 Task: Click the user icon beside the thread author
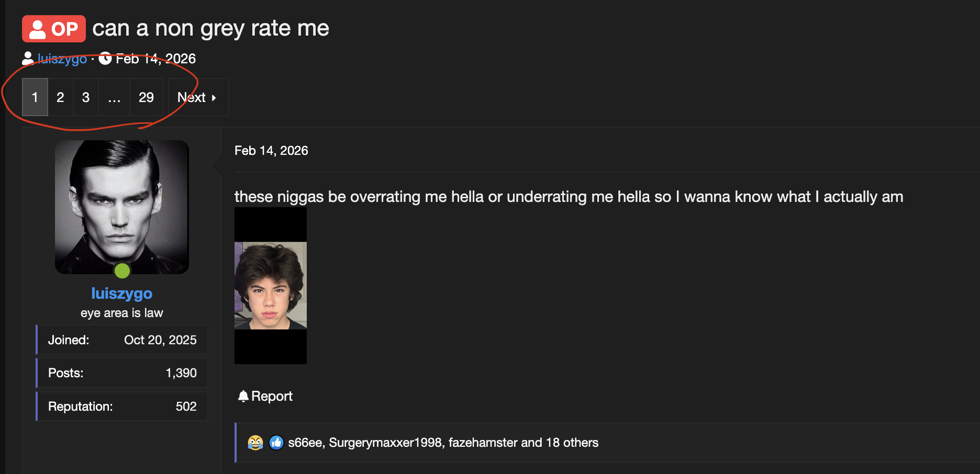click(x=28, y=59)
